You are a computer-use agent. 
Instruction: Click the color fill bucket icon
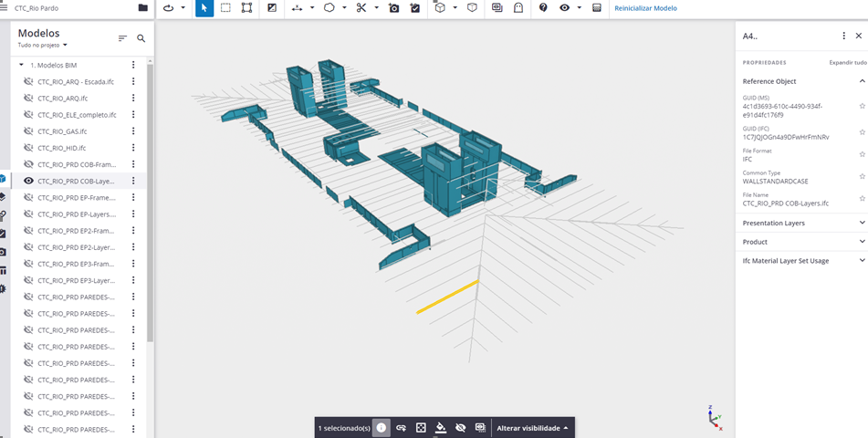click(441, 427)
